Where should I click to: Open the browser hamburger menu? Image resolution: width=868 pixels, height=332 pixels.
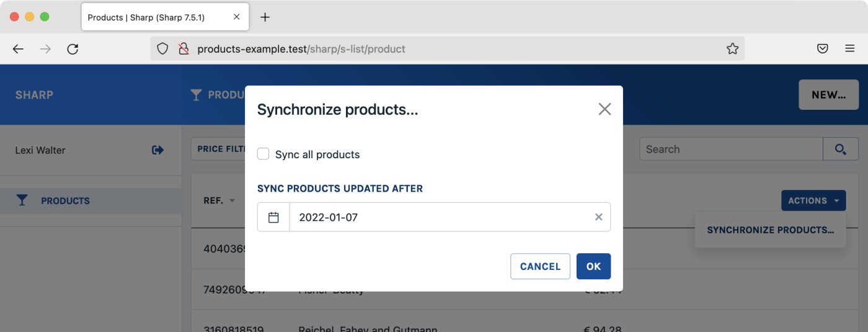(850, 49)
